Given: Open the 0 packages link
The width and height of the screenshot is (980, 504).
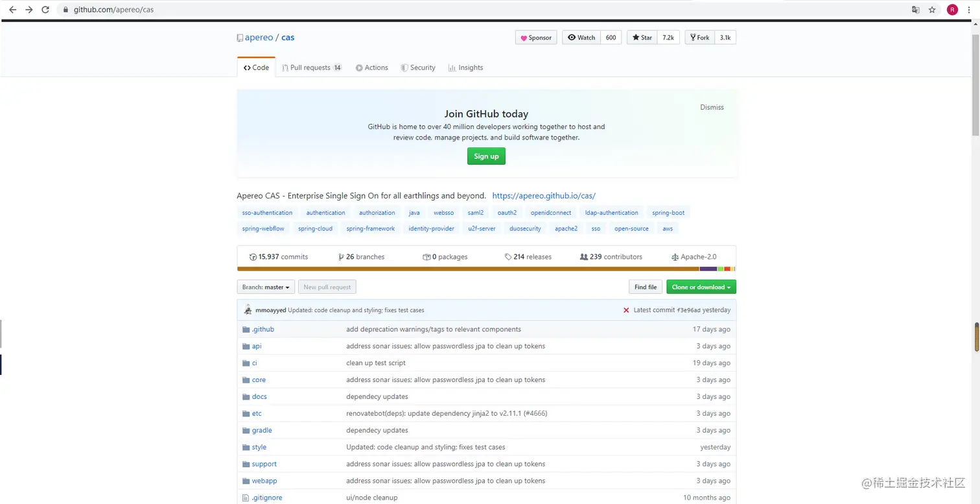Looking at the screenshot, I should click(x=445, y=257).
